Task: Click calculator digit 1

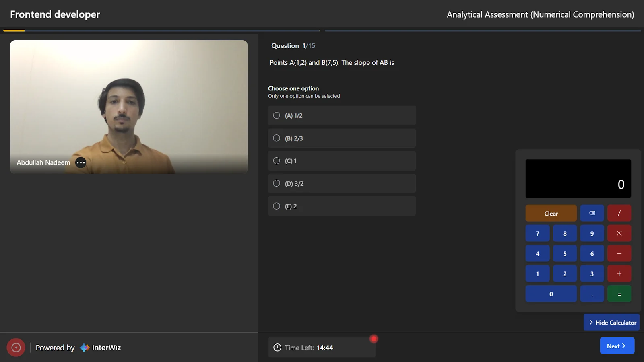Action: (537, 274)
